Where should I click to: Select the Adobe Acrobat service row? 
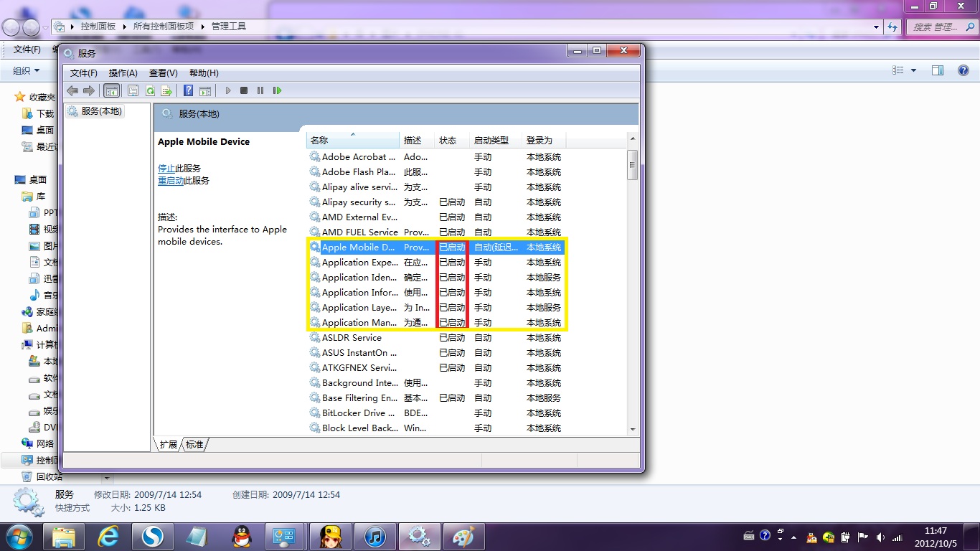436,157
